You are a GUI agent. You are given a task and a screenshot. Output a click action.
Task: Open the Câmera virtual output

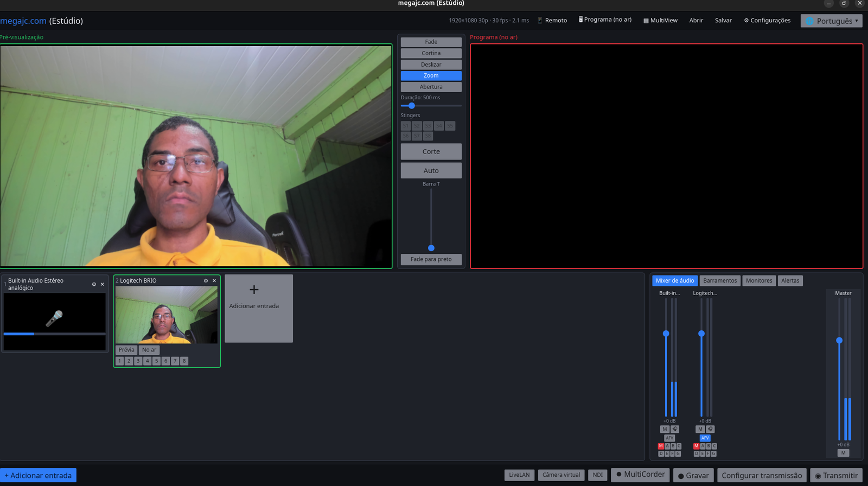tap(561, 475)
